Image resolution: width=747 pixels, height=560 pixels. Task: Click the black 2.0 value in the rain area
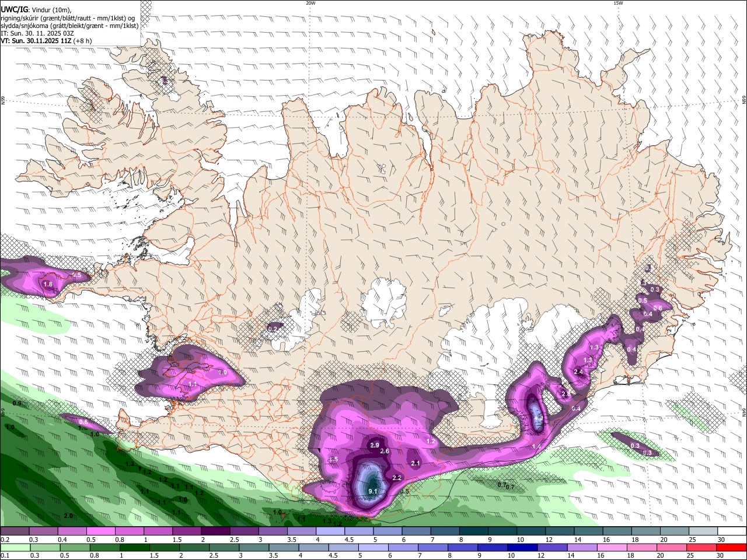pos(68,516)
